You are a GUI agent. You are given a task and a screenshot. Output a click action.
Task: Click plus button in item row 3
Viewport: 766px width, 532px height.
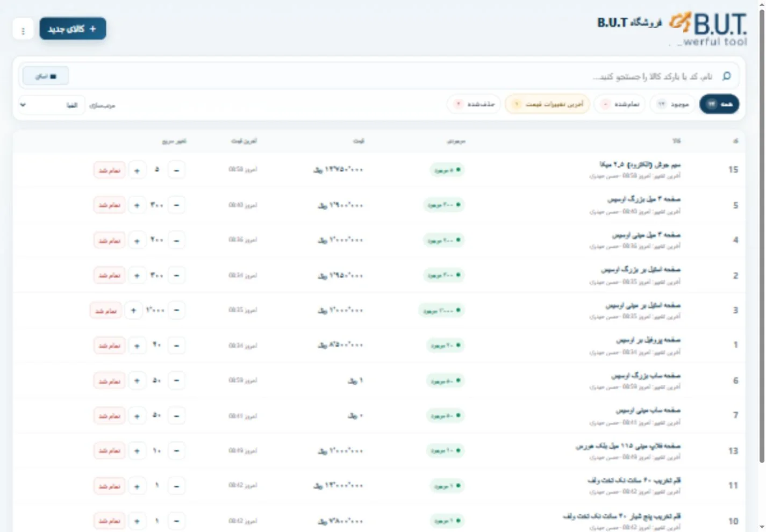(x=133, y=311)
